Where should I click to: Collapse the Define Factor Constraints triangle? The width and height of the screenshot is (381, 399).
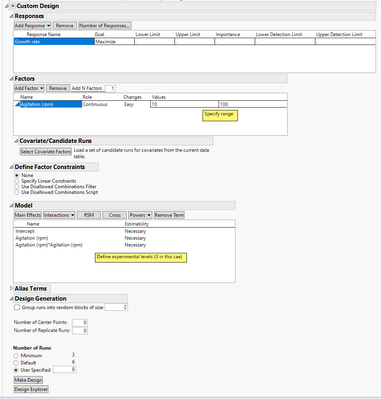pos(12,167)
